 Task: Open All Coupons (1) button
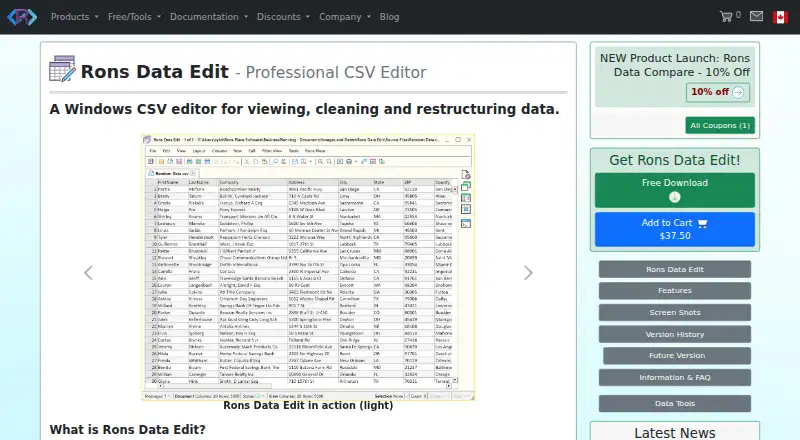(720, 126)
